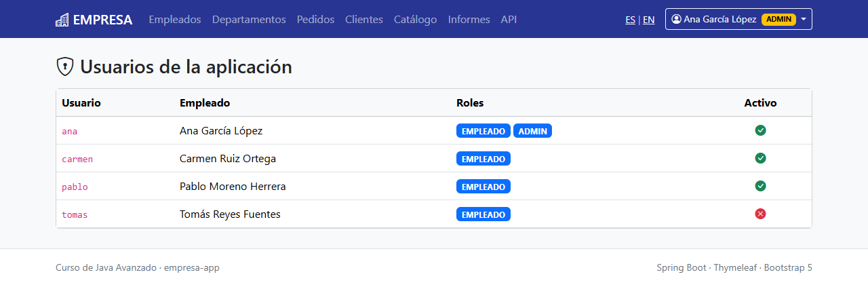The image size is (868, 285).
Task: Open the Catálogo page
Action: pos(416,20)
